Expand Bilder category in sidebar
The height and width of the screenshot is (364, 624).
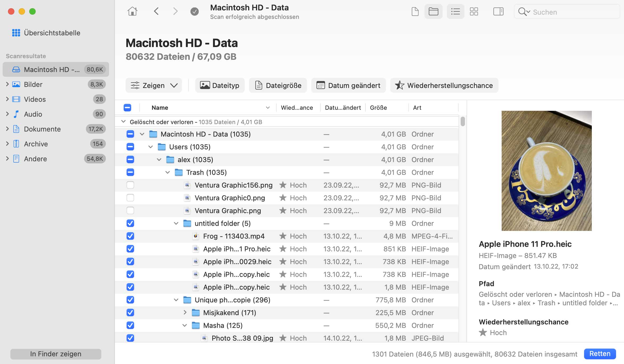(7, 84)
